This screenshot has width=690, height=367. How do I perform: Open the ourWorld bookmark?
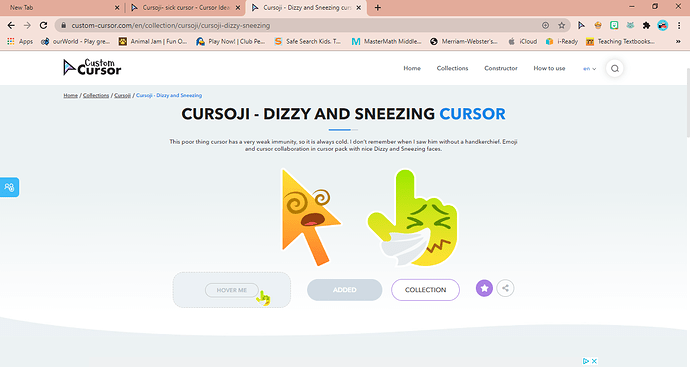coord(76,41)
